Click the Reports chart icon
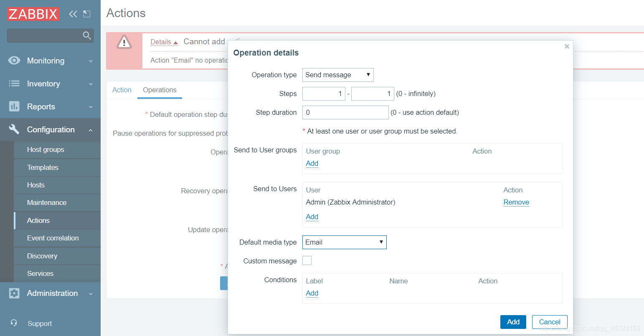 coord(14,106)
